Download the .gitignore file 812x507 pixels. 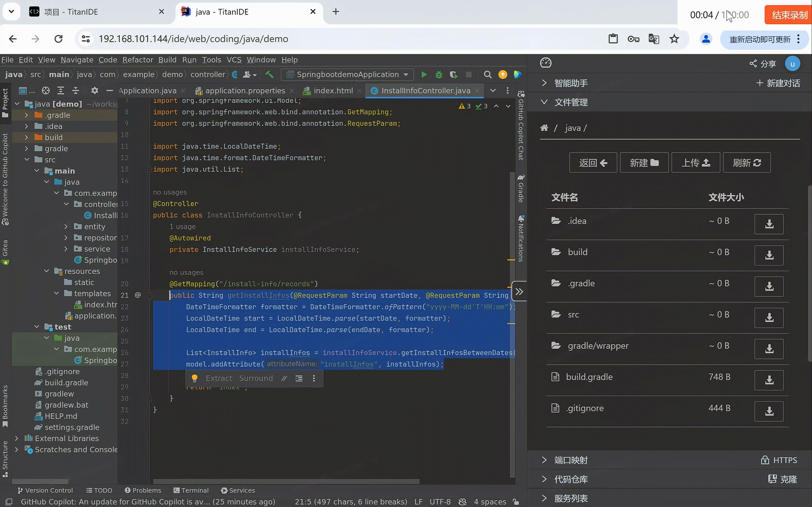[769, 411]
